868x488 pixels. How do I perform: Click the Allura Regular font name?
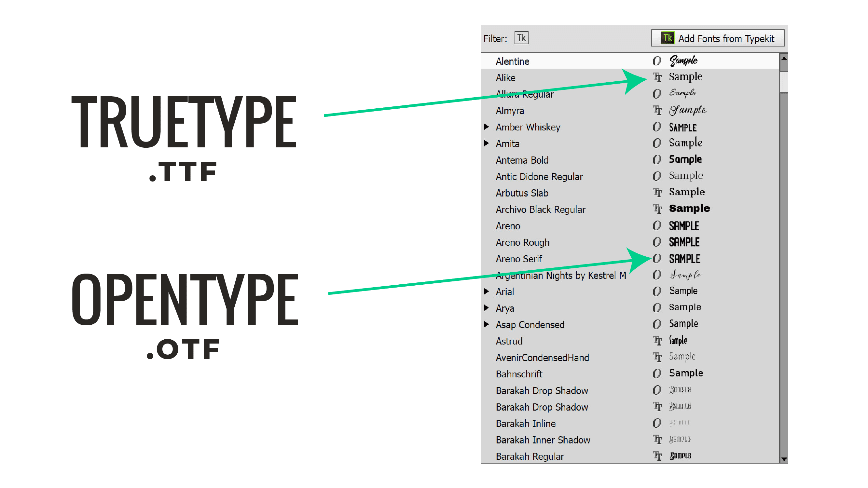tap(525, 94)
